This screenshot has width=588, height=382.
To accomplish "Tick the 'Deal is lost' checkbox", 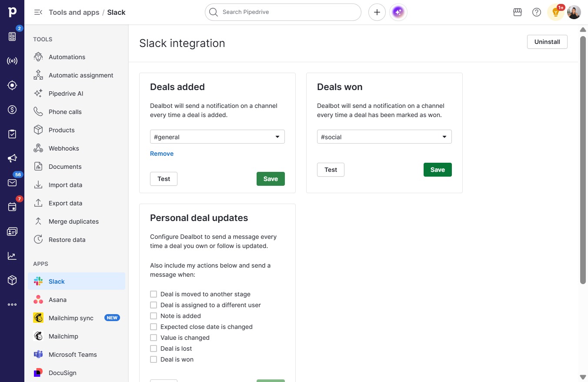I will tap(154, 348).
